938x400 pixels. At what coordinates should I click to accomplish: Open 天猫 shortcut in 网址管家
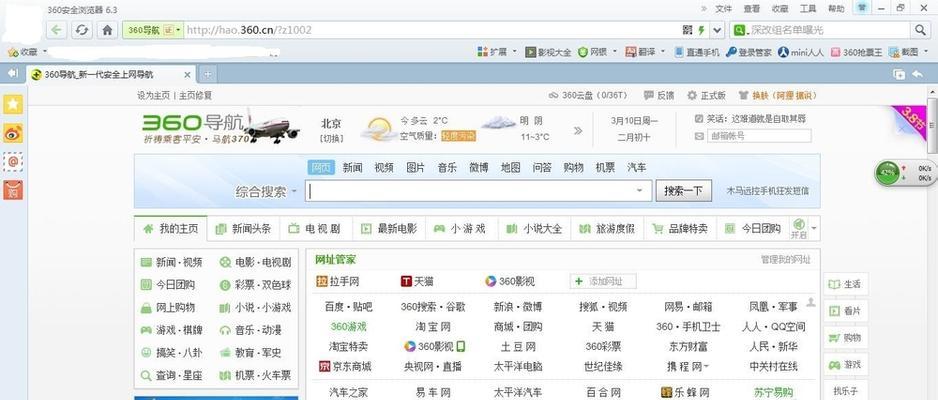coord(417,281)
